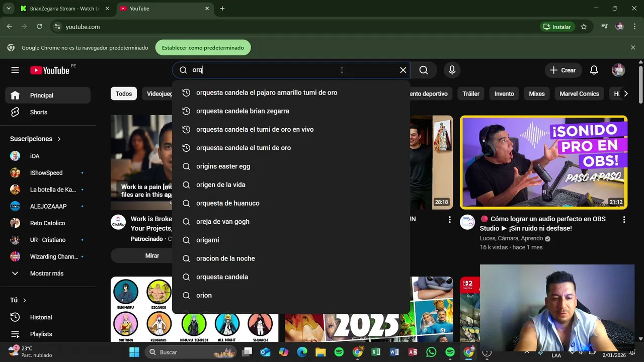Screen dimensions: 644x362
Task: Open Playlists in the sidebar
Action: coord(48,334)
